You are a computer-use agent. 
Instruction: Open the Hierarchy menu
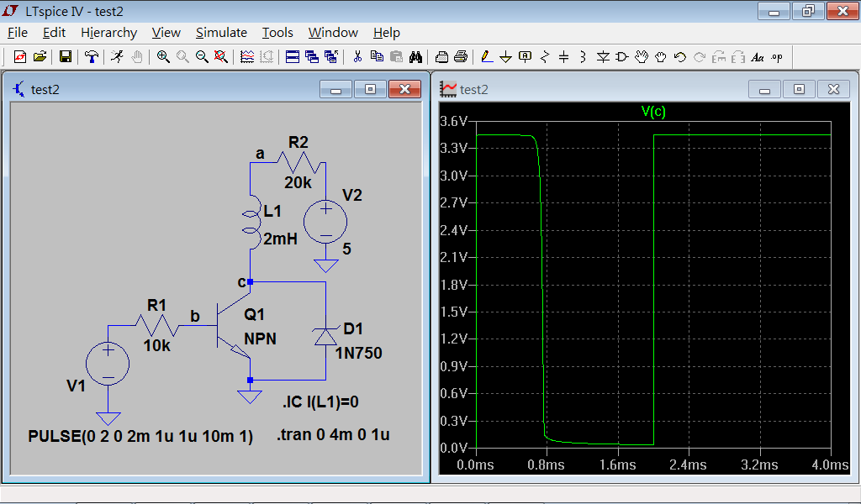coord(108,33)
